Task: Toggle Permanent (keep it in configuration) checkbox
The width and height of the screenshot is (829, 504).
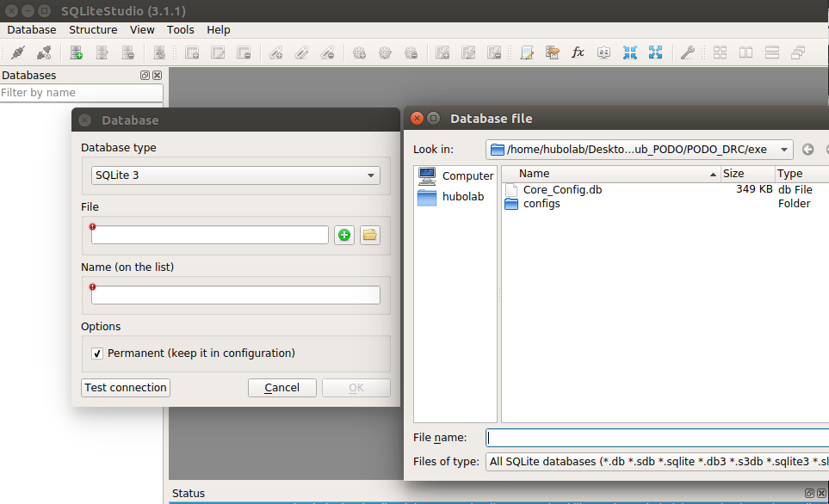Action: 97,353
